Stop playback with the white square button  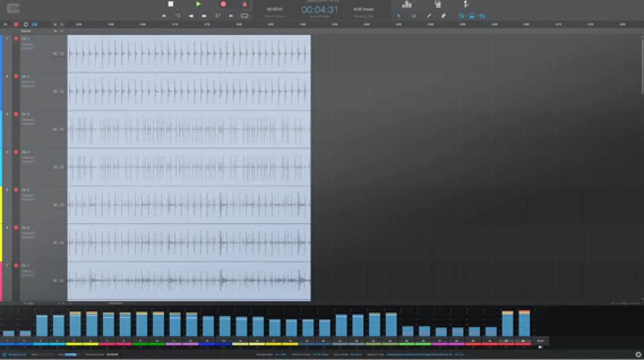170,4
